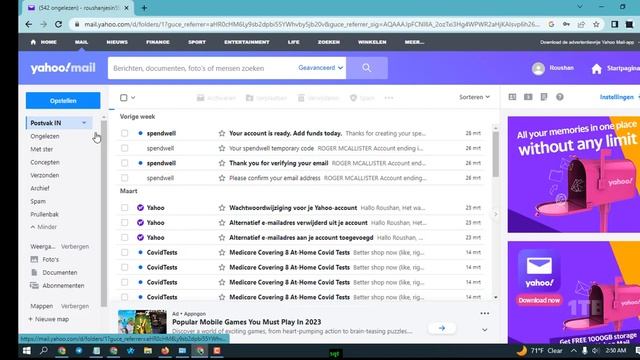Open the Ongelezen folder
The width and height of the screenshot is (640, 360).
(x=45, y=136)
